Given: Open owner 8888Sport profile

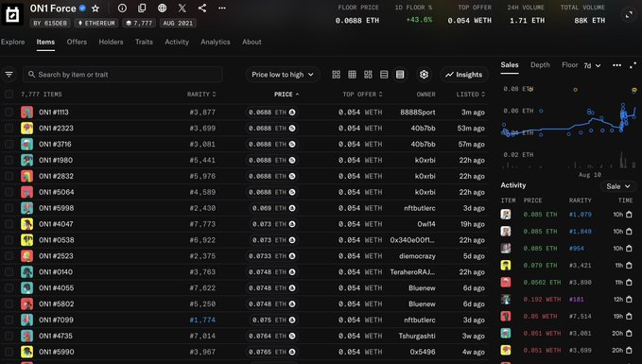Looking at the screenshot, I should pos(418,113).
